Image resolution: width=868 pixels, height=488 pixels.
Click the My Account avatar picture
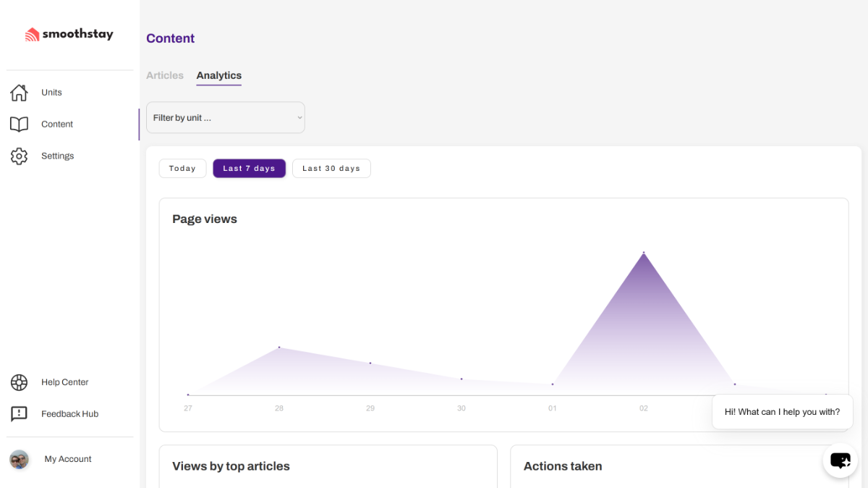[19, 459]
